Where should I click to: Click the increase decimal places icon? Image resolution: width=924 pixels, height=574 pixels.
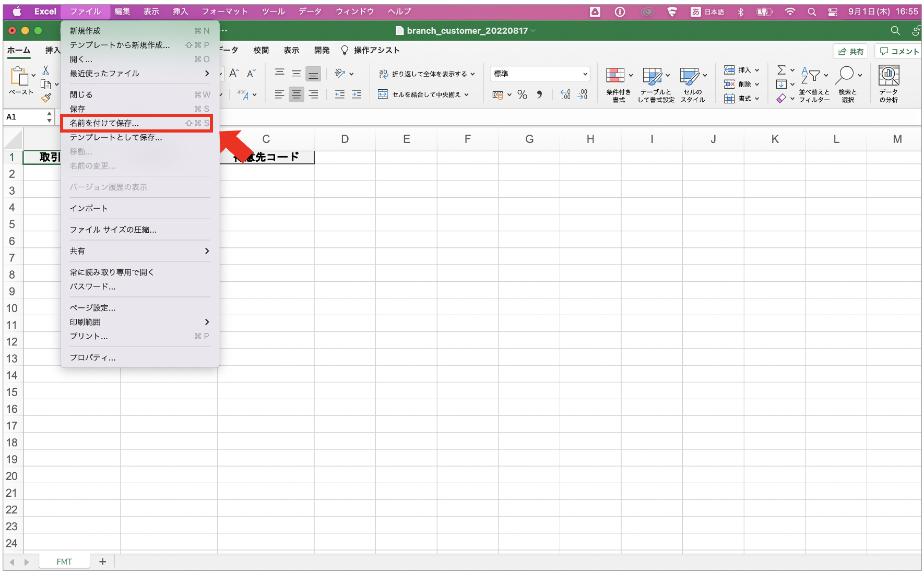pyautogui.click(x=565, y=94)
